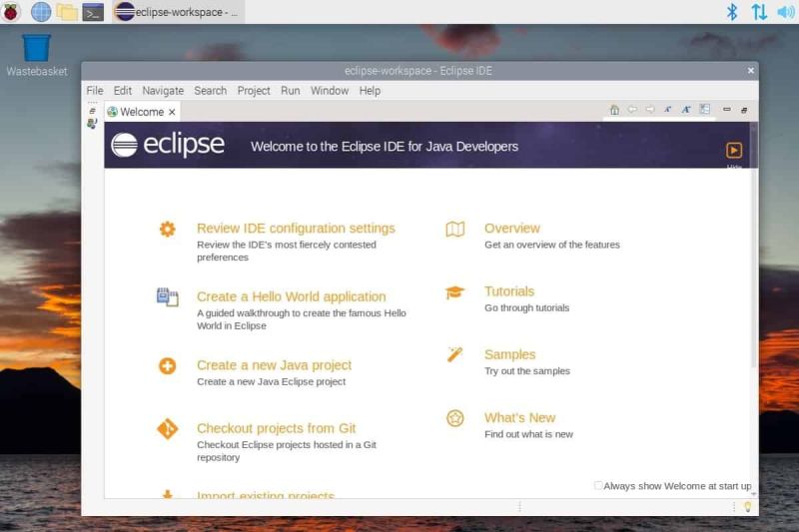Image resolution: width=799 pixels, height=532 pixels.
Task: Click Create a new Java project link
Action: point(274,365)
